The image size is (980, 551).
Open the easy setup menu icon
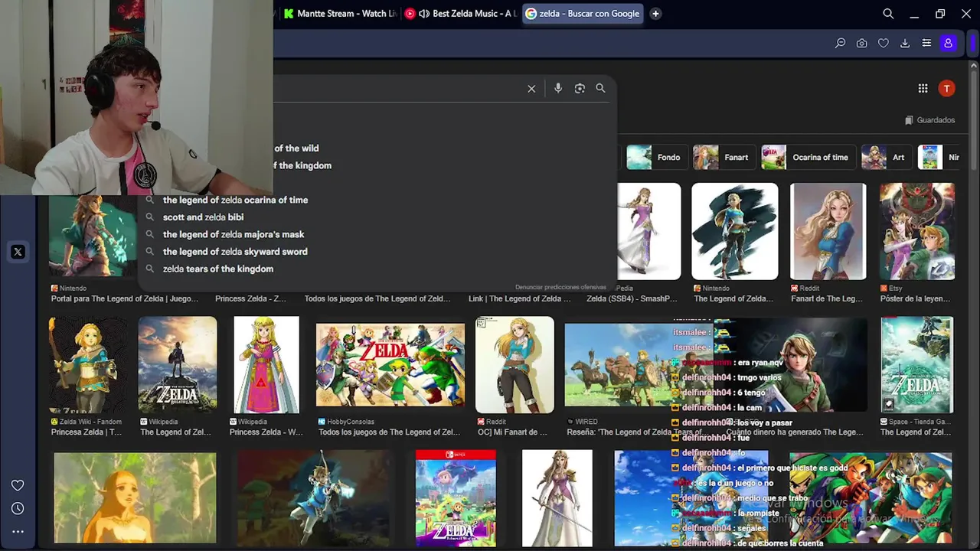click(x=926, y=44)
